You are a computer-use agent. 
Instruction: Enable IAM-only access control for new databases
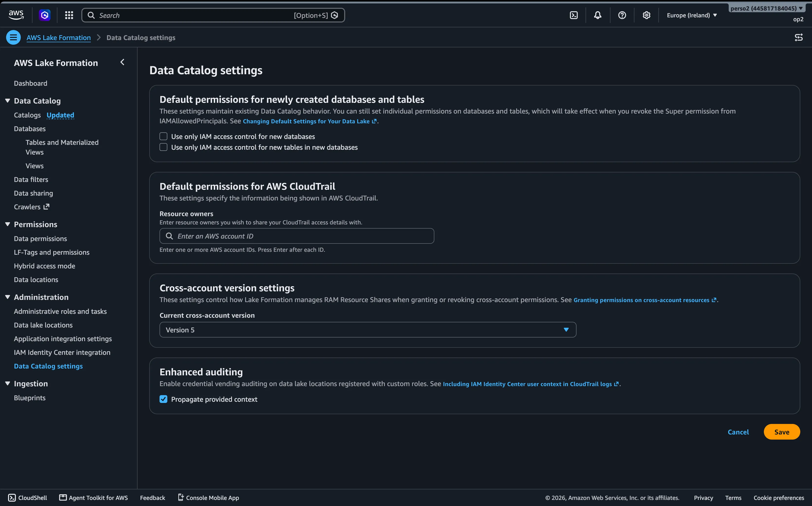[x=163, y=136]
